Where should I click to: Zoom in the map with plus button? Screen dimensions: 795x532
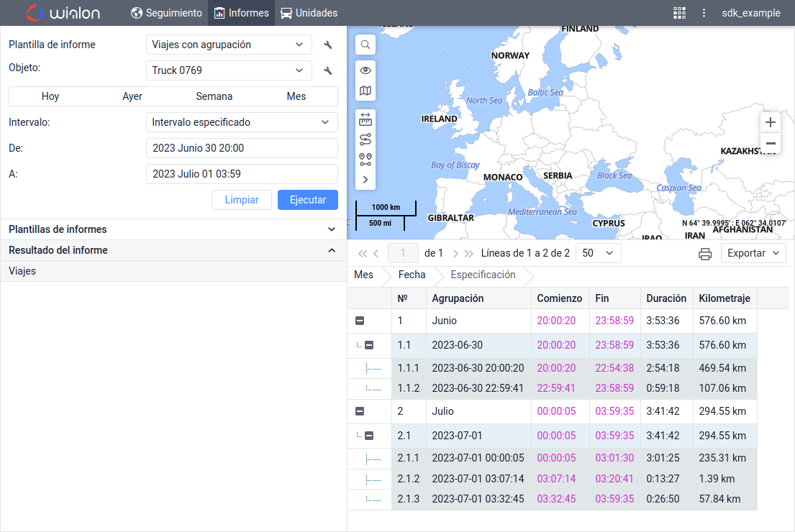(771, 122)
